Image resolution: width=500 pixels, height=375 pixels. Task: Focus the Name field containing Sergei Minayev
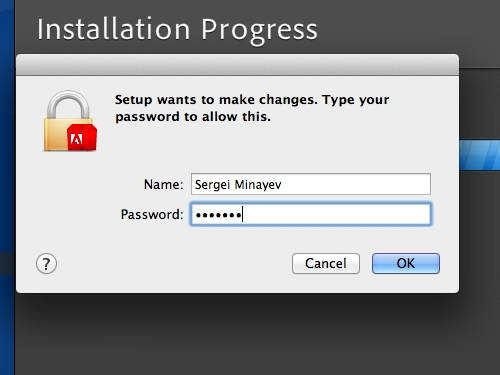click(x=311, y=184)
